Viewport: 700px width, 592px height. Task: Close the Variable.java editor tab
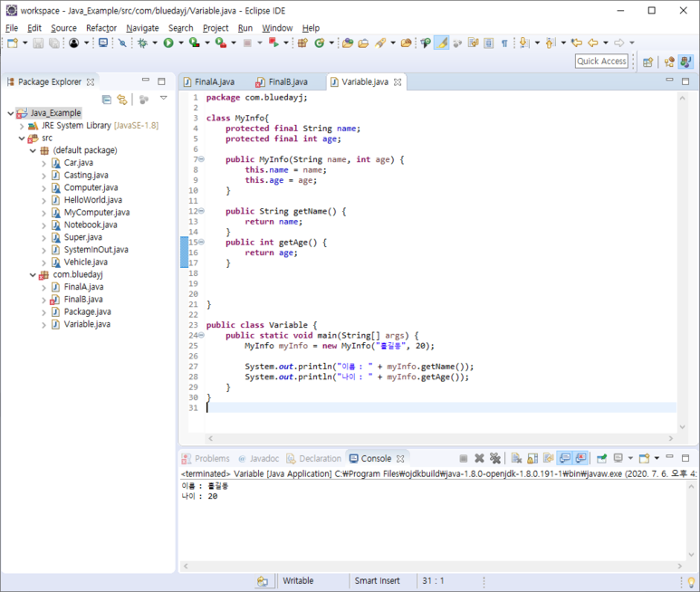click(398, 82)
